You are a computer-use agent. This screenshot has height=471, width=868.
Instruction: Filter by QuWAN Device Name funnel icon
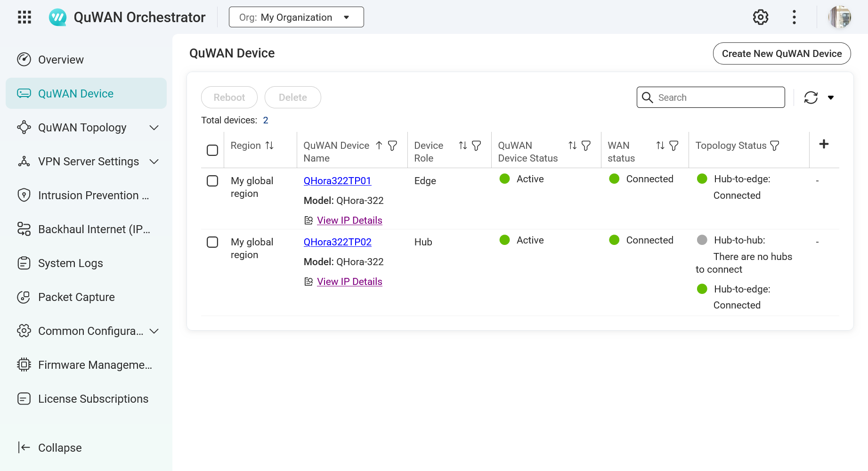click(x=392, y=146)
